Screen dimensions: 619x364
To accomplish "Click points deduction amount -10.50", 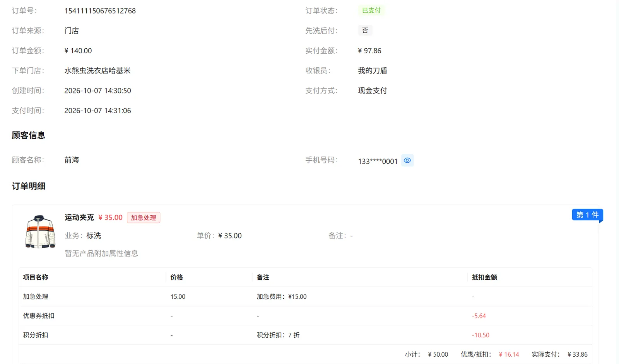I will point(480,335).
